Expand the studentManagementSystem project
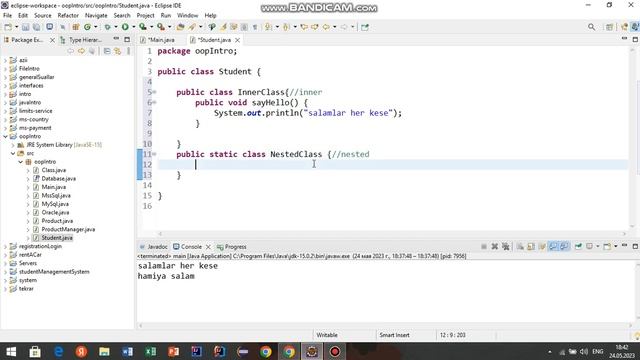Screen dimensions: 640x360 click(x=6, y=272)
